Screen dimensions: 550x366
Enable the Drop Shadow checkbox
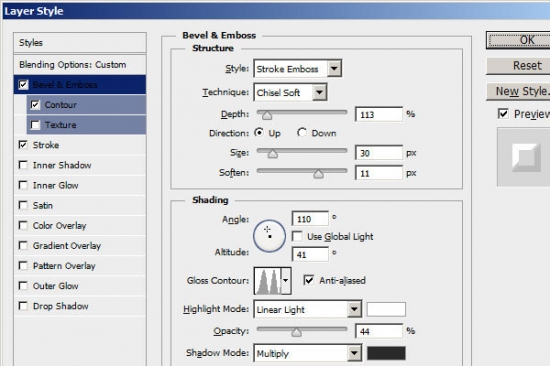click(23, 306)
